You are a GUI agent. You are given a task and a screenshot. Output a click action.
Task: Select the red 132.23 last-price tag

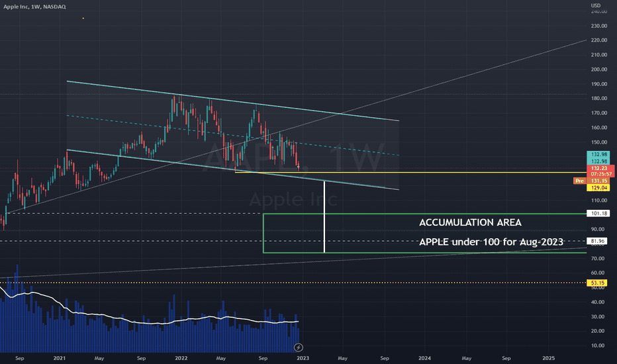click(x=600, y=168)
